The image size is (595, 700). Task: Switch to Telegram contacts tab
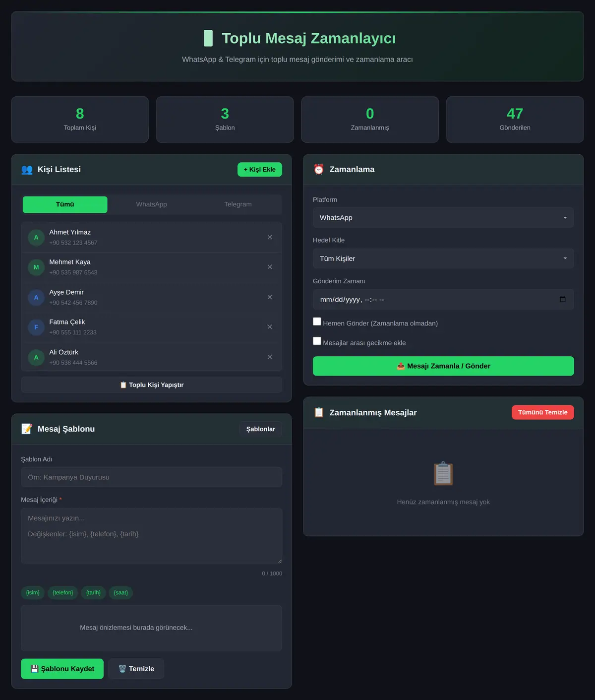[238, 204]
